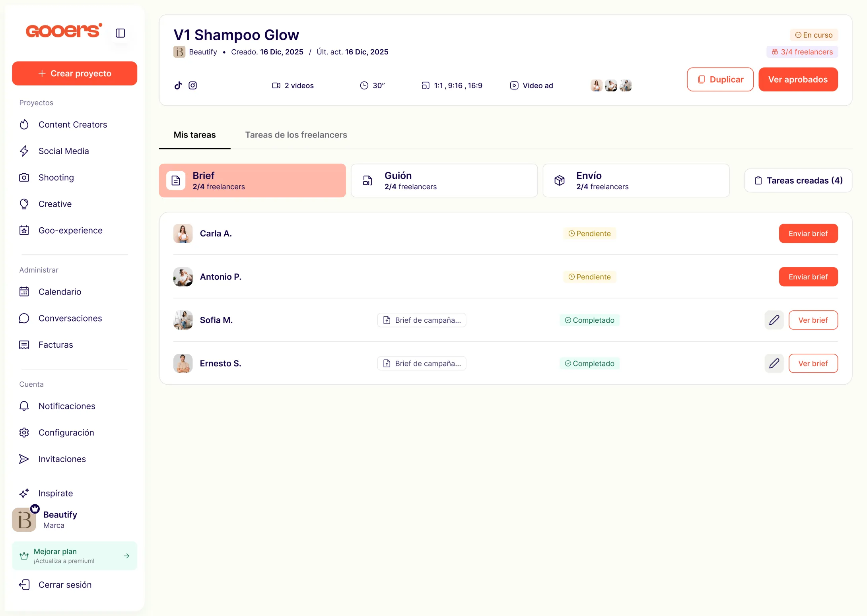Screen dimensions: 867x616
Task: Edit Ernesto S.'s brief with the pencil icon
Action: coord(774,363)
